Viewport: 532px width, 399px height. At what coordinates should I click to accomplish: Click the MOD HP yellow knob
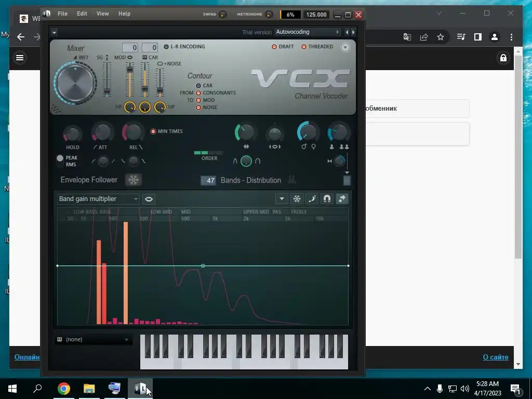[129, 107]
